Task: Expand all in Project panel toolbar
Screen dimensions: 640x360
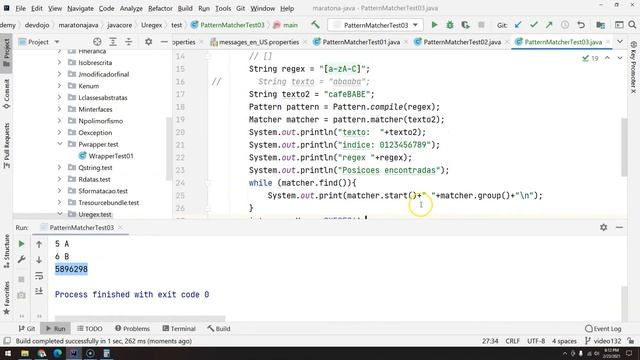Action: [x=113, y=42]
